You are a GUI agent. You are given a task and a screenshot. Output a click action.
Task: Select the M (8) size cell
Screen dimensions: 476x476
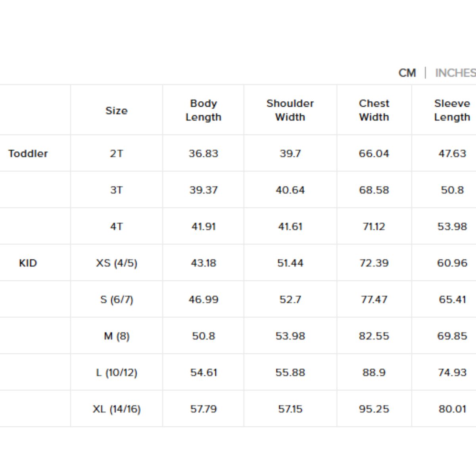point(116,336)
